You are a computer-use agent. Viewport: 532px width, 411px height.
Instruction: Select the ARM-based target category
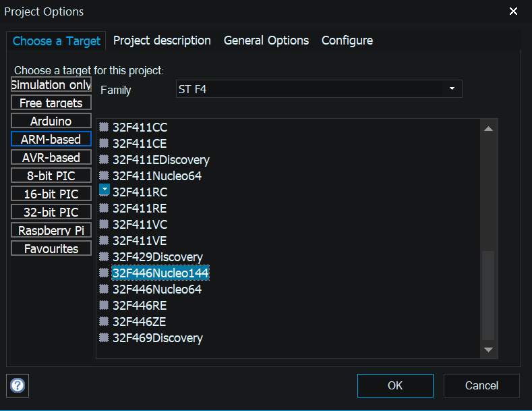[x=51, y=139]
